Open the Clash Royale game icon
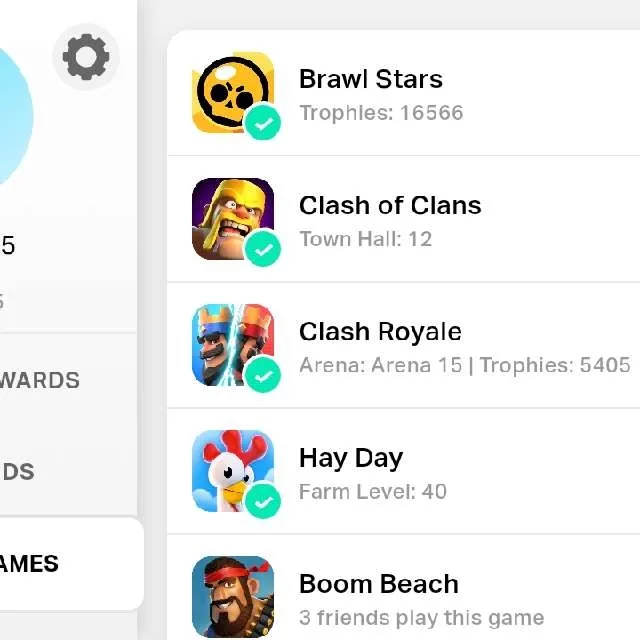The width and height of the screenshot is (640, 640). point(233,345)
